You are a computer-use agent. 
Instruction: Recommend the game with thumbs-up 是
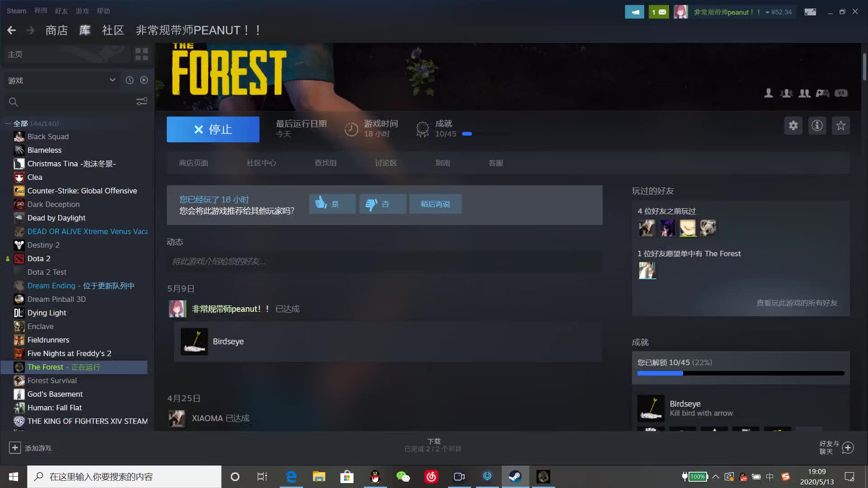click(x=332, y=204)
